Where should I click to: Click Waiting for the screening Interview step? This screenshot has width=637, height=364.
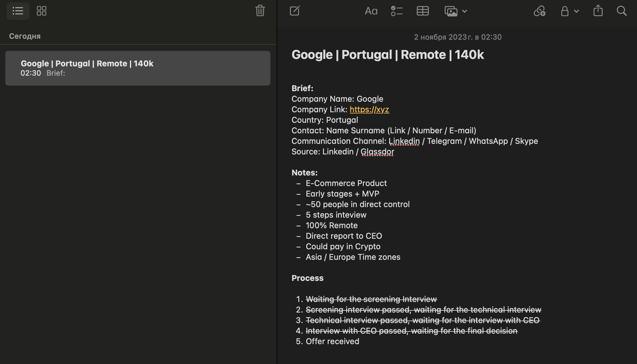[x=371, y=299]
